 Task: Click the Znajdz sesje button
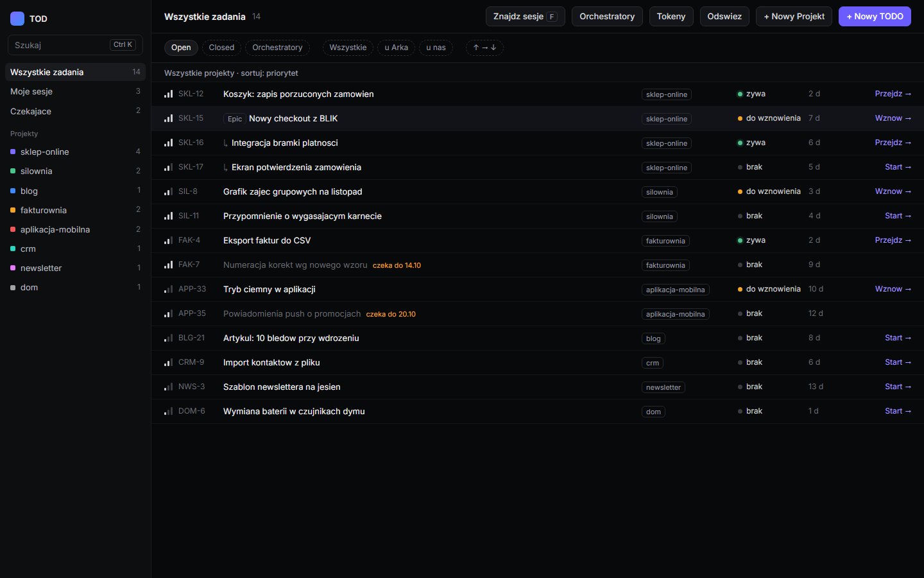click(525, 17)
